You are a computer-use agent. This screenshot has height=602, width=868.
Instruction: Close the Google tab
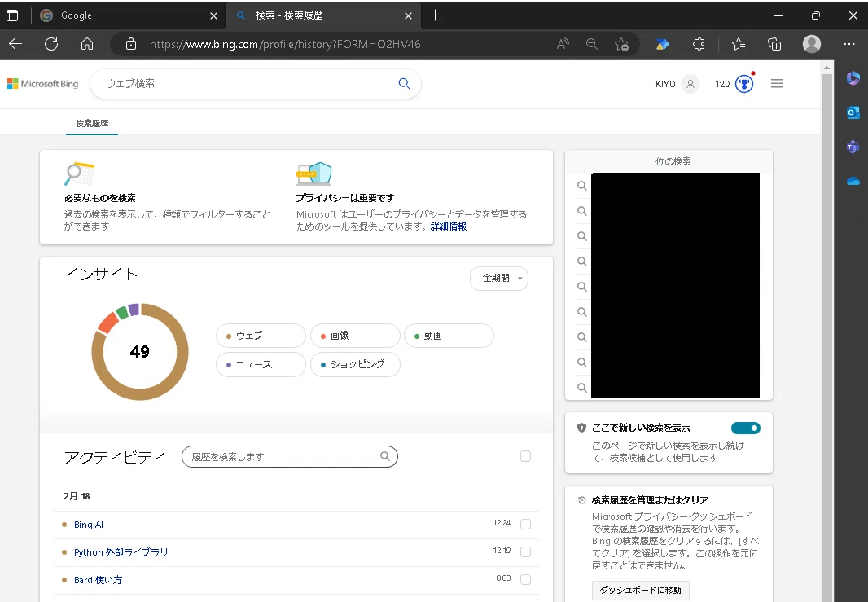tap(213, 16)
